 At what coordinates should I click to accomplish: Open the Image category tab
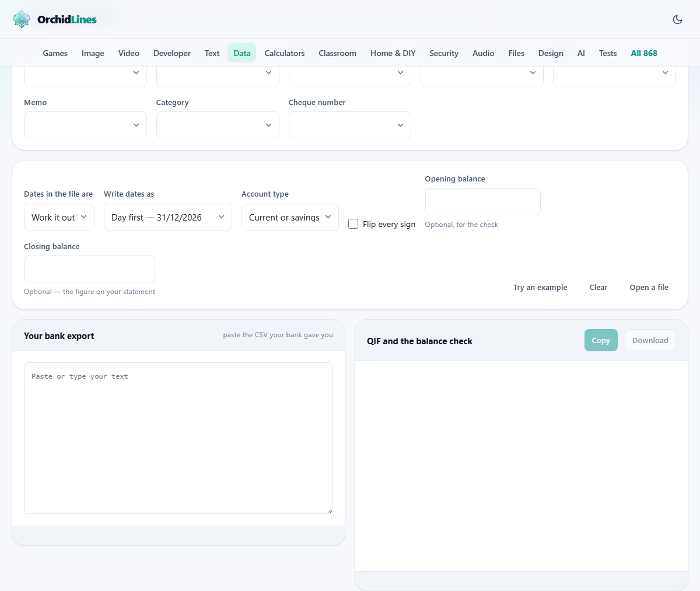(x=93, y=53)
